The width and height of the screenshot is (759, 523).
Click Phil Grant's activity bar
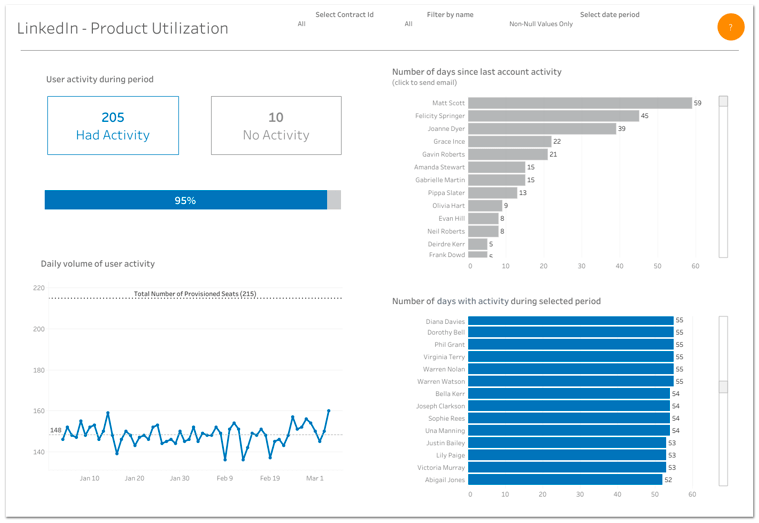coord(571,344)
